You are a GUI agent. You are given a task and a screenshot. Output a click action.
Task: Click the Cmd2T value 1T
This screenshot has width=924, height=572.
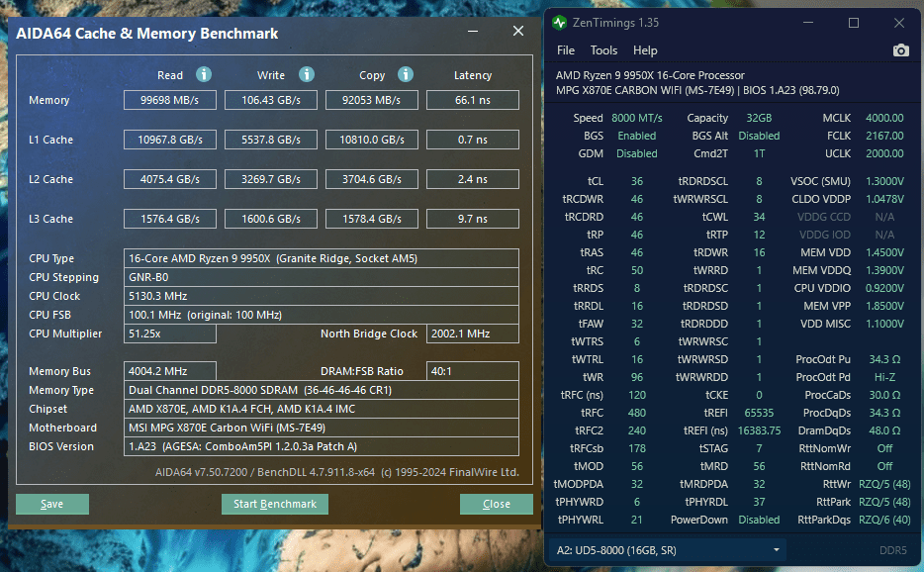(x=759, y=153)
